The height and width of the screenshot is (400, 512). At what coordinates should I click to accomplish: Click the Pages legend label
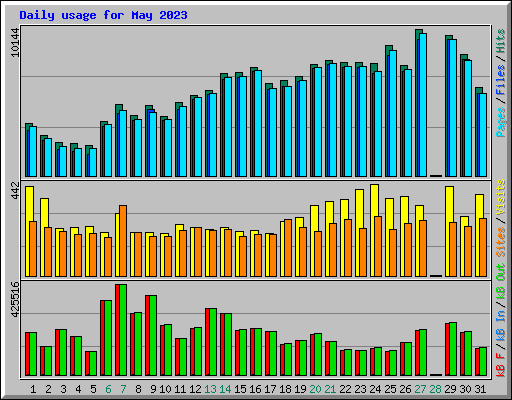(x=500, y=122)
